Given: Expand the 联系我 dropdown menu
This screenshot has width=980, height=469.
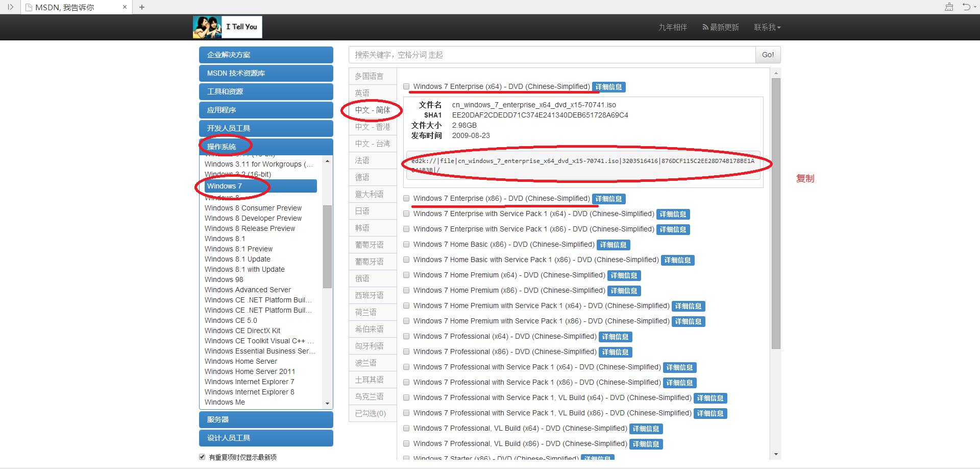Looking at the screenshot, I should click(767, 27).
